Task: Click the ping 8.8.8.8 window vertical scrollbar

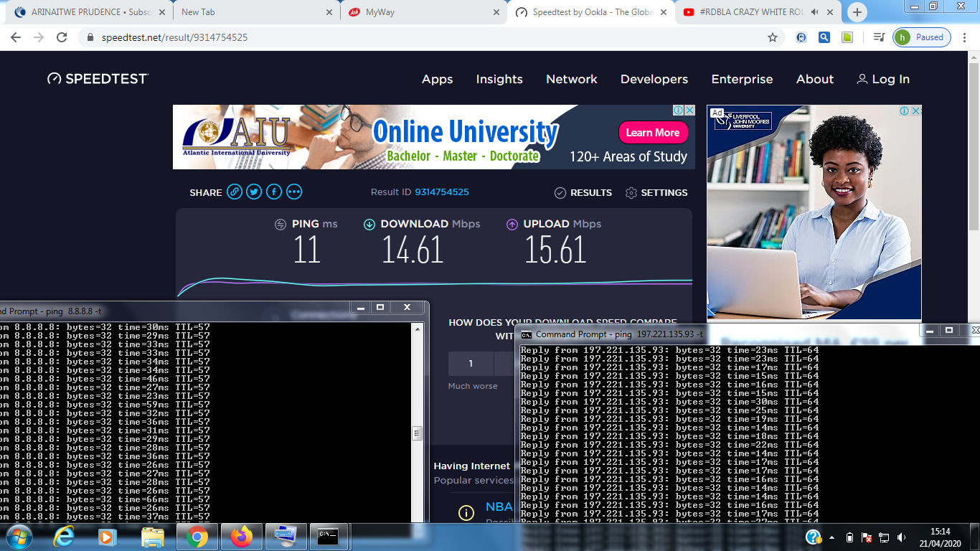Action: pyautogui.click(x=418, y=433)
